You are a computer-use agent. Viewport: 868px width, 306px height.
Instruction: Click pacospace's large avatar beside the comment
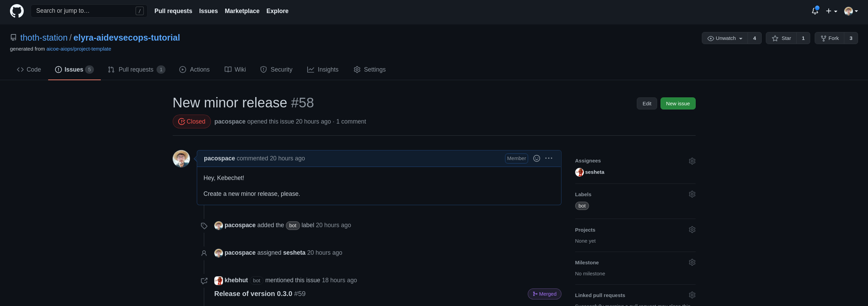coord(181,159)
